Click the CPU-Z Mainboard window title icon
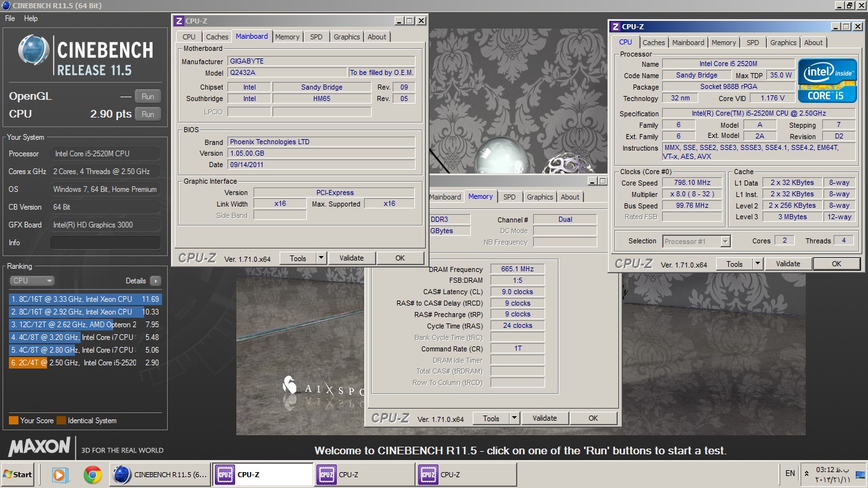This screenshot has height=488, width=868. [179, 21]
